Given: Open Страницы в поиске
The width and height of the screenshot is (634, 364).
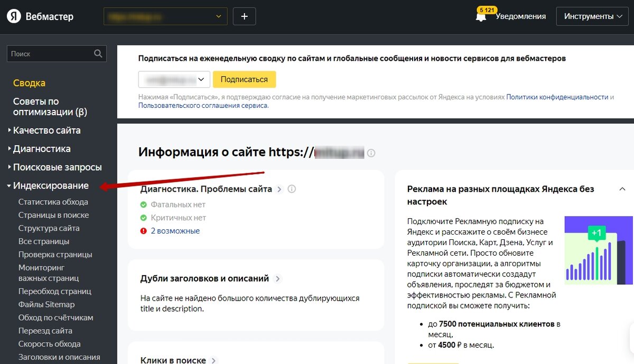Looking at the screenshot, I should point(53,215).
